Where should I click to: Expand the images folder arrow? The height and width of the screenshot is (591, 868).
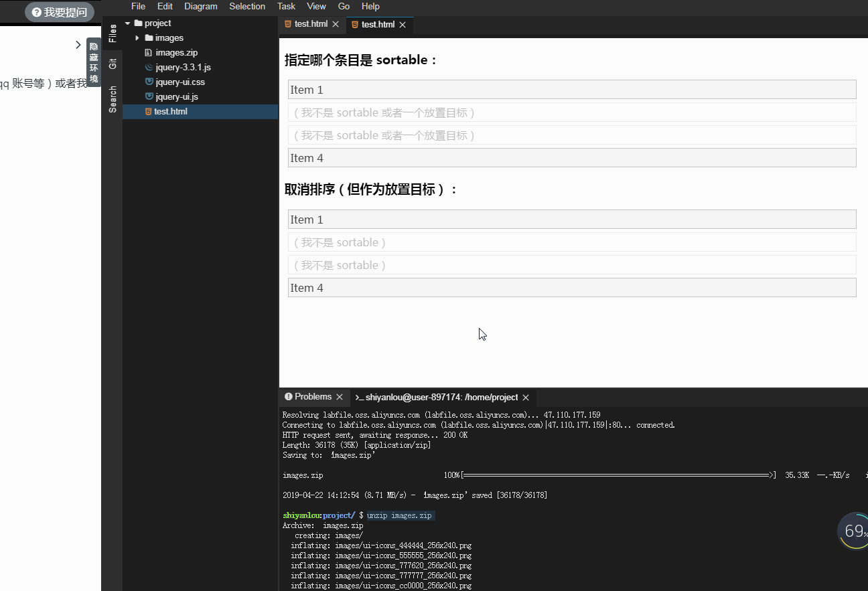click(137, 38)
